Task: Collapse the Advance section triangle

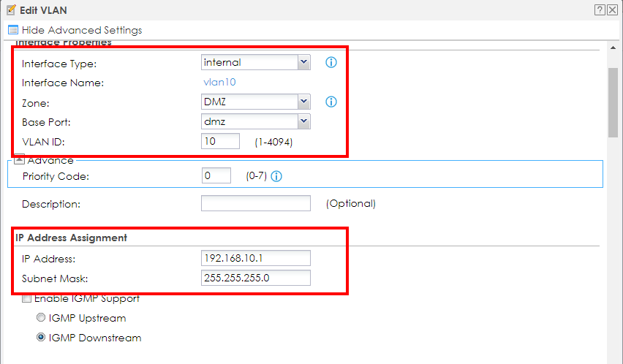Action: coord(20,160)
